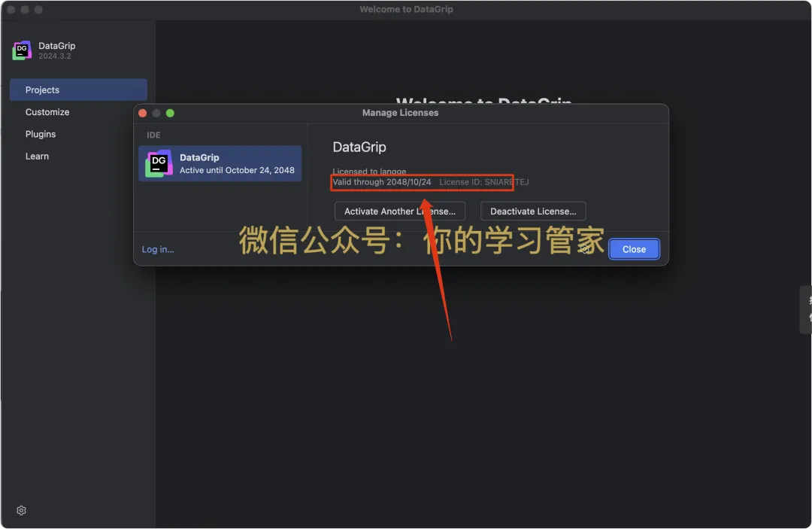This screenshot has height=529, width=812.
Task: Click the DataGrip heading in license details
Action: pyautogui.click(x=359, y=147)
